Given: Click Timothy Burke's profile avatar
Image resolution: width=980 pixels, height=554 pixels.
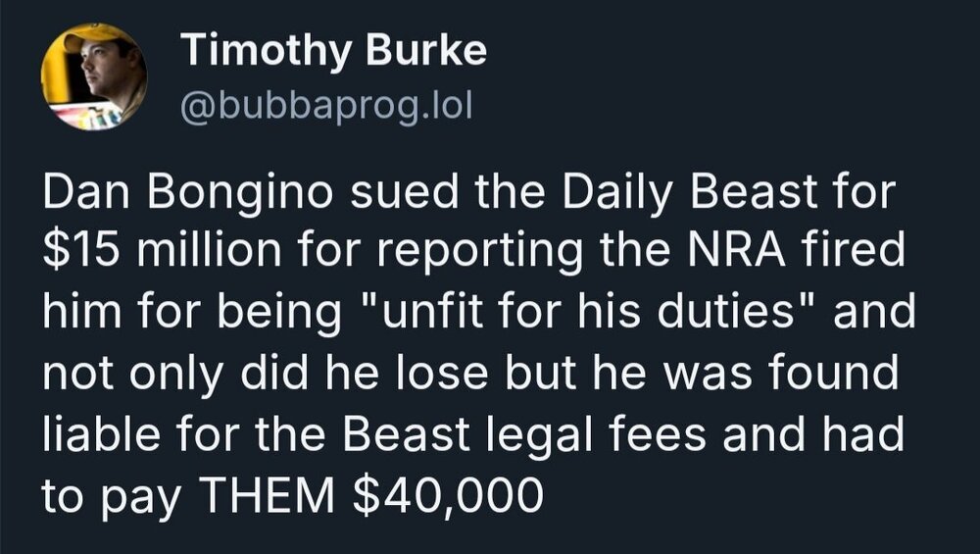Looking at the screenshot, I should point(94,76).
